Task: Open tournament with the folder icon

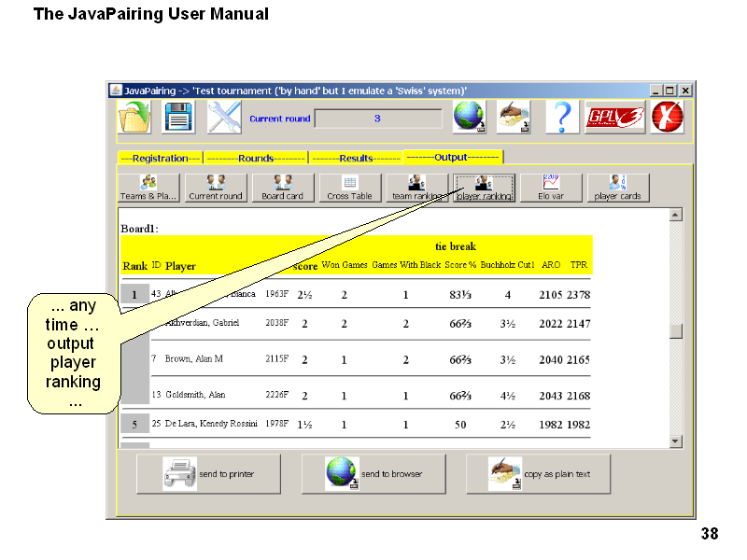Action: click(134, 119)
